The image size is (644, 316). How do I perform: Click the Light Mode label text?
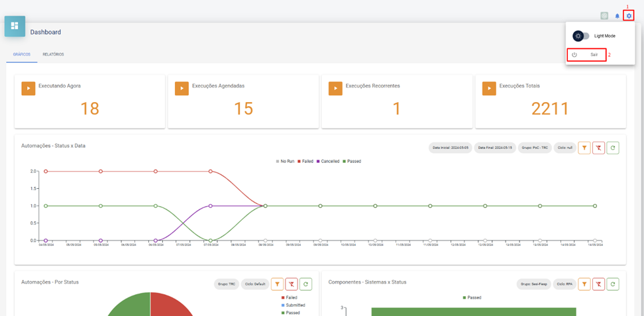604,36
